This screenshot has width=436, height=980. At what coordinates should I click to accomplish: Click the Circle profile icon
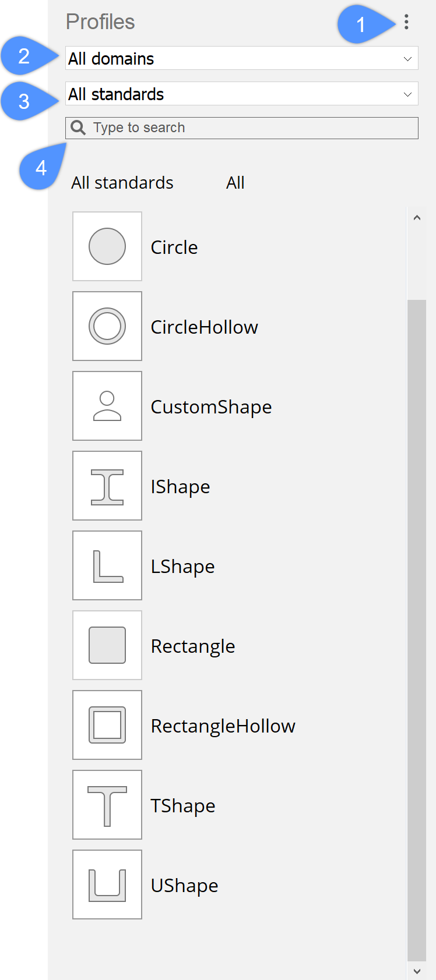pos(107,246)
